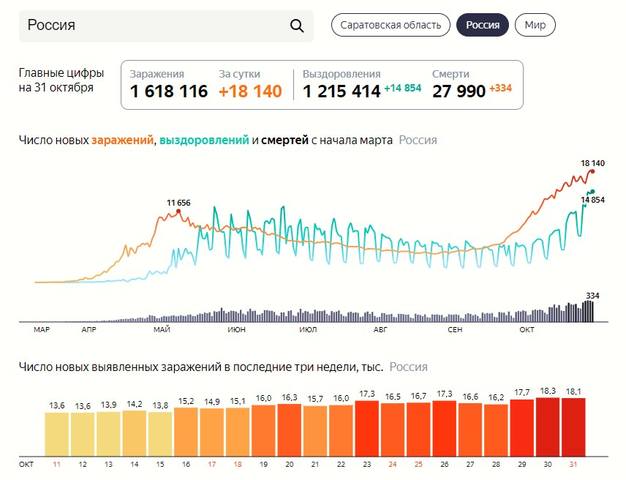
Task: Click the За сутки +18 140 figure
Action: coord(250,91)
